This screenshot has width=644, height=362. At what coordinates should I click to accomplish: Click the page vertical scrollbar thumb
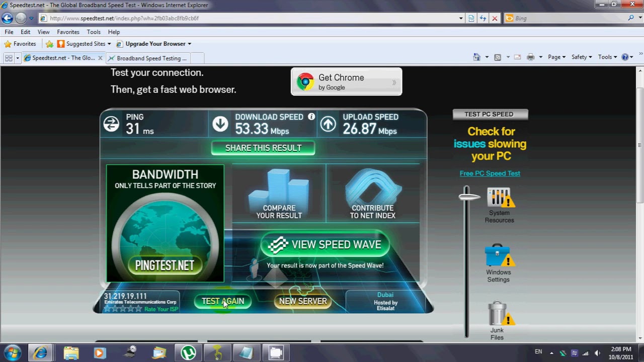tap(640, 146)
